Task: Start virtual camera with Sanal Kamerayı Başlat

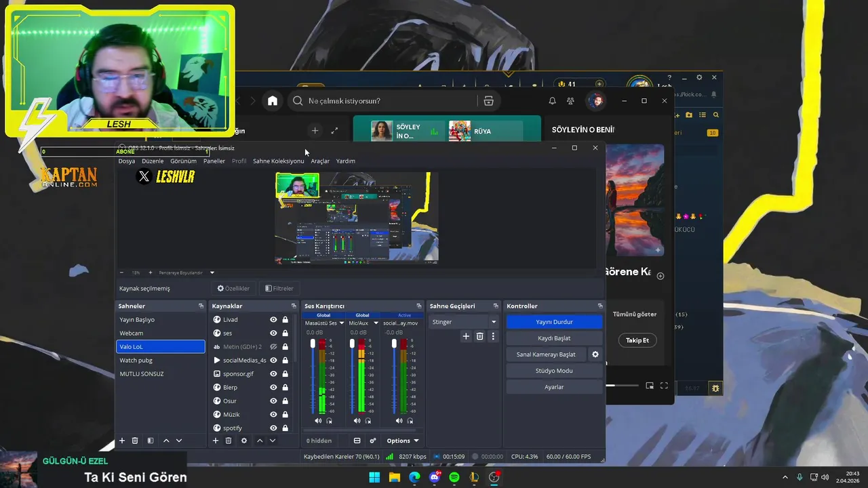Action: 546,354
